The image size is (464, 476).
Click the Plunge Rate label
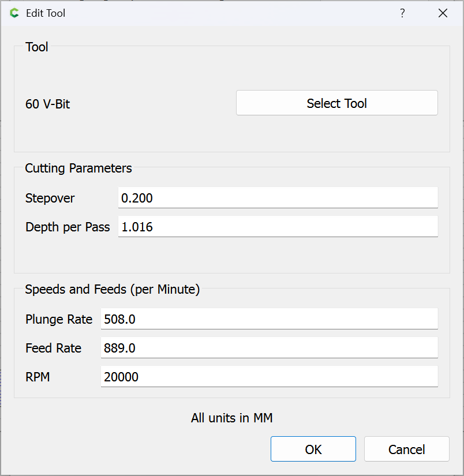coord(59,320)
